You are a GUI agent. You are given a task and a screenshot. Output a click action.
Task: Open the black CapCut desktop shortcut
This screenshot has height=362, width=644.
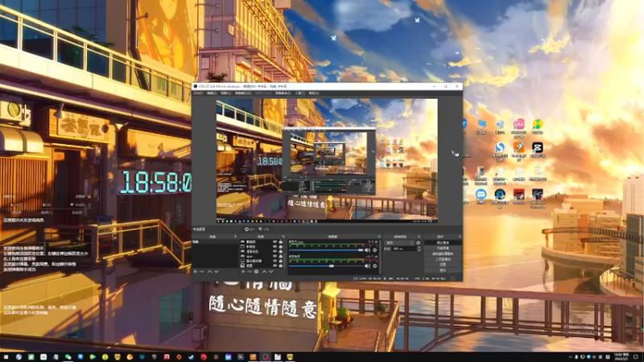[538, 150]
